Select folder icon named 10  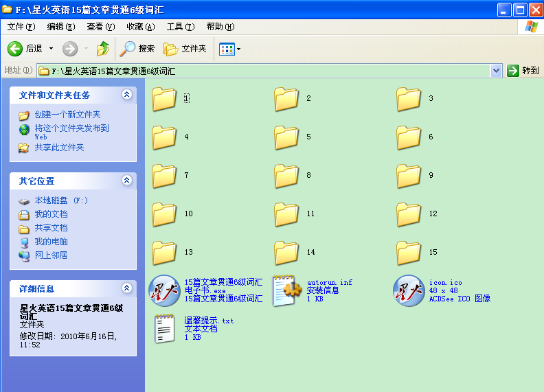pyautogui.click(x=164, y=214)
